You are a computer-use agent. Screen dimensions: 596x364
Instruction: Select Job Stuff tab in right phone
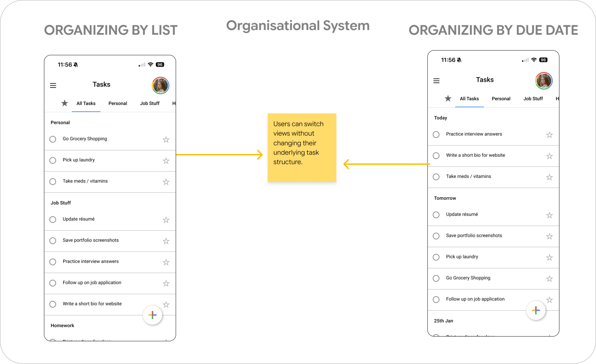pyautogui.click(x=533, y=99)
